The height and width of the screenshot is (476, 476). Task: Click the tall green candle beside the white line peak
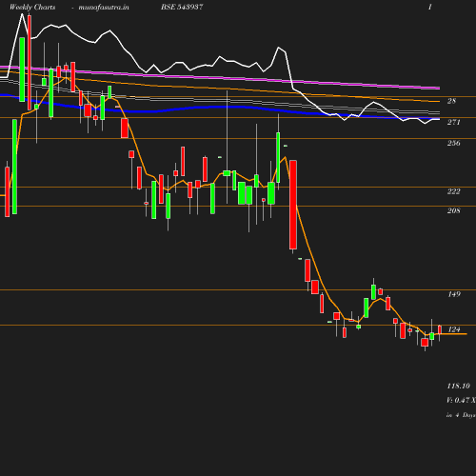point(22,69)
